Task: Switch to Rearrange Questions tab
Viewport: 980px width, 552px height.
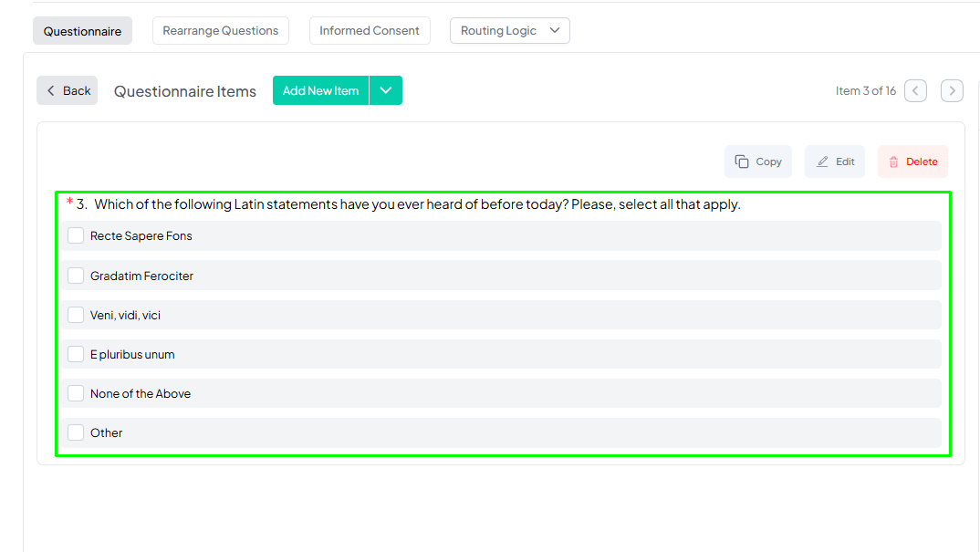Action: pyautogui.click(x=221, y=31)
